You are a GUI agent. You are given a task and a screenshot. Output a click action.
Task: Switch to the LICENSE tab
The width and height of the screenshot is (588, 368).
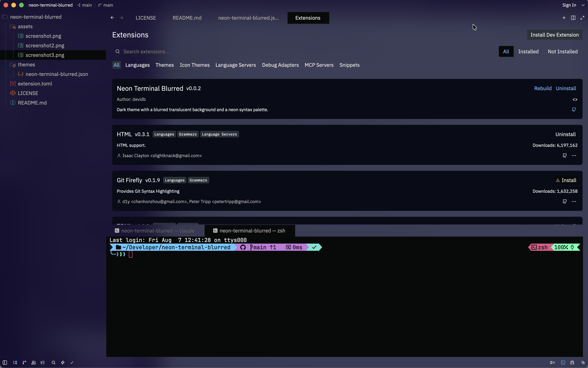click(146, 18)
